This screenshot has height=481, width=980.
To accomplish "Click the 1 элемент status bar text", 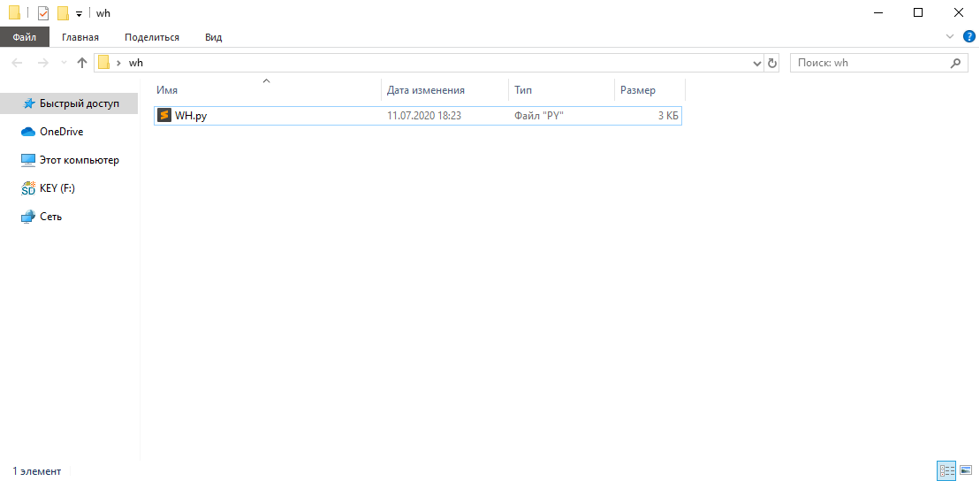I will click(x=37, y=471).
